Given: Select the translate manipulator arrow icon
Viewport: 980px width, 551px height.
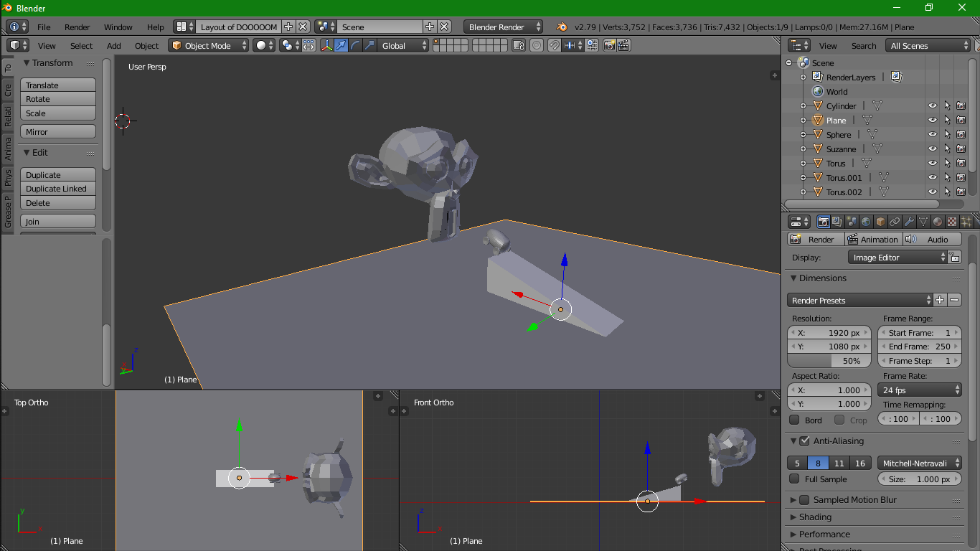Looking at the screenshot, I should 341,45.
